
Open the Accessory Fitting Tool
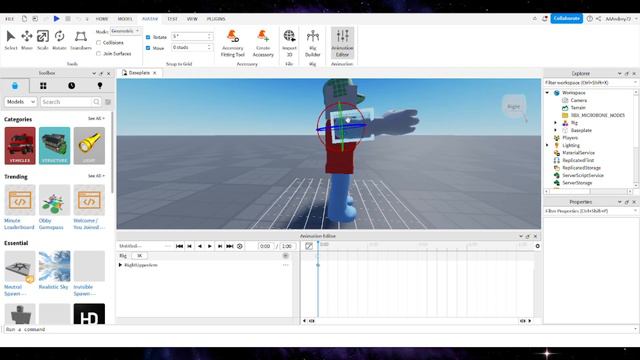pos(233,43)
